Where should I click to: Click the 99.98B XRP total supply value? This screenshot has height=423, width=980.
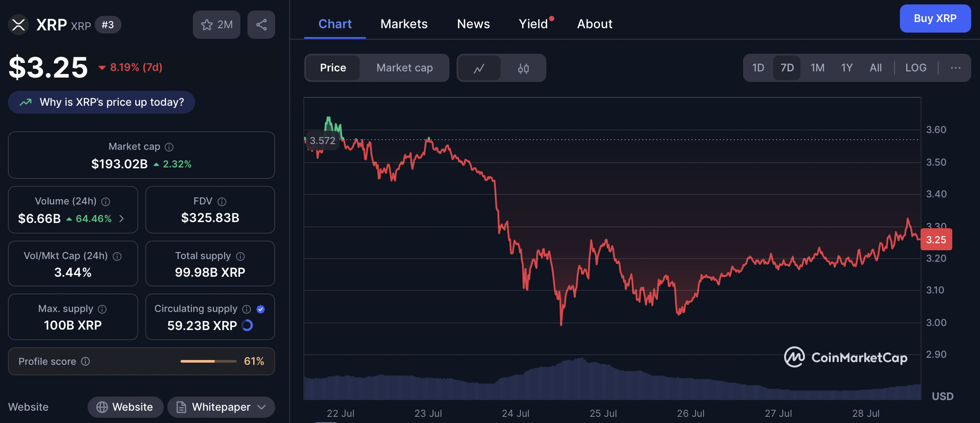click(210, 272)
